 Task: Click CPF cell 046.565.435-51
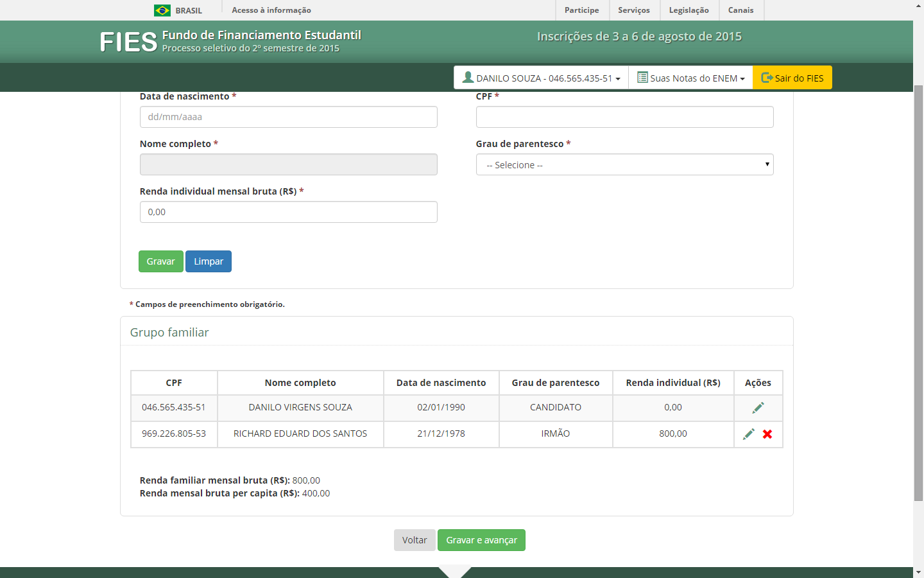click(174, 407)
